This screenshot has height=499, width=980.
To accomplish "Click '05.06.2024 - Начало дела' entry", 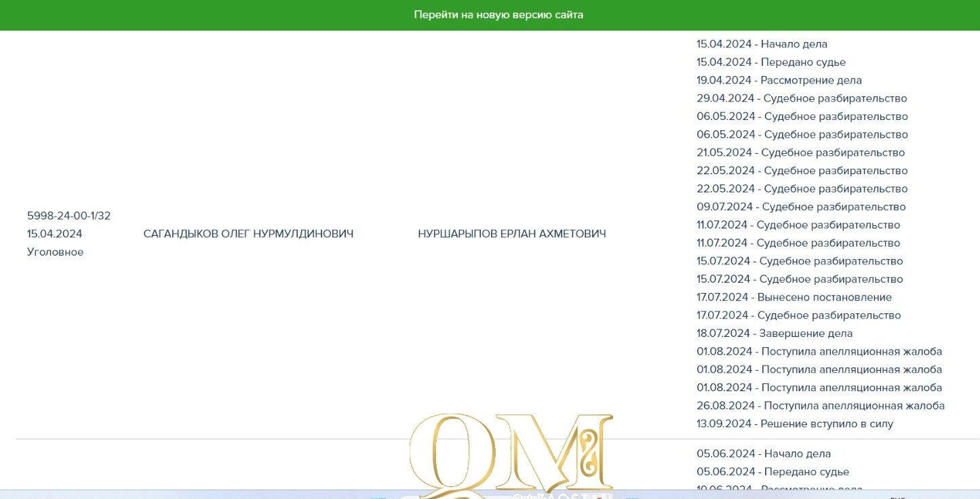I will click(x=764, y=454).
